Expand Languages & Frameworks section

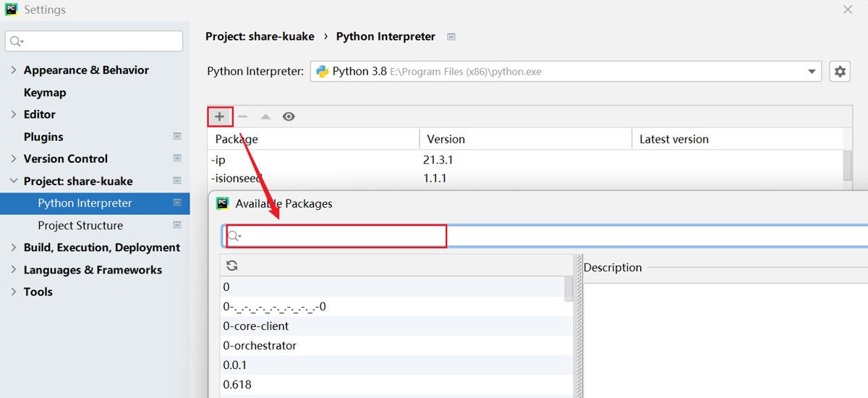[x=14, y=270]
